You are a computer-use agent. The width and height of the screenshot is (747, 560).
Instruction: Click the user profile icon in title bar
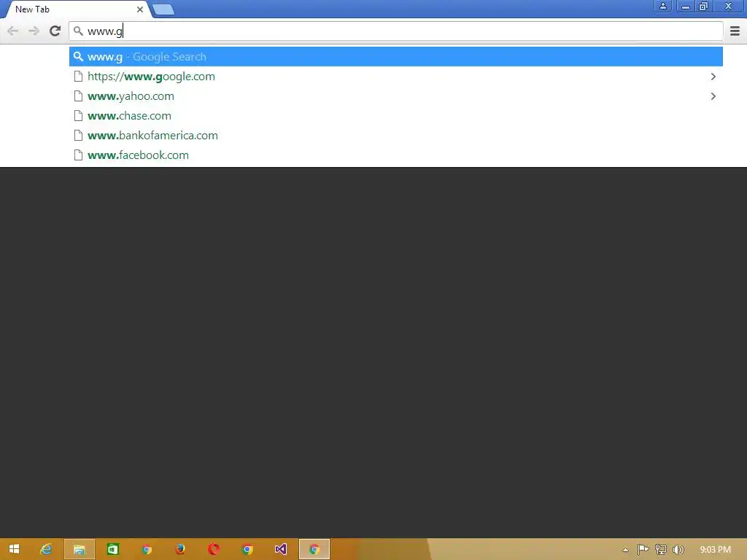(662, 6)
